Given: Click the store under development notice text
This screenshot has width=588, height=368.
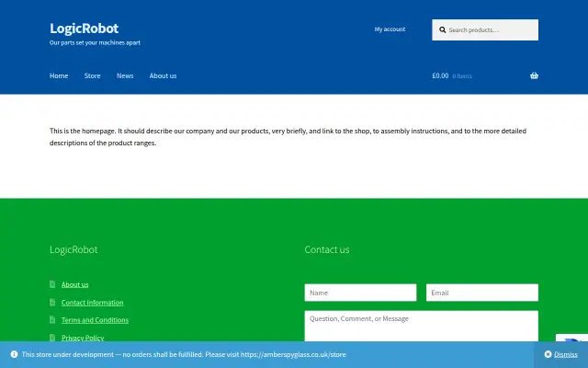Looking at the screenshot, I should click(184, 354).
